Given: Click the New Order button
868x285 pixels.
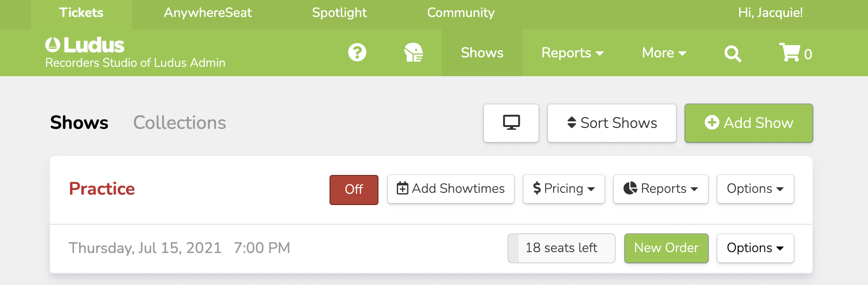Looking at the screenshot, I should (666, 248).
